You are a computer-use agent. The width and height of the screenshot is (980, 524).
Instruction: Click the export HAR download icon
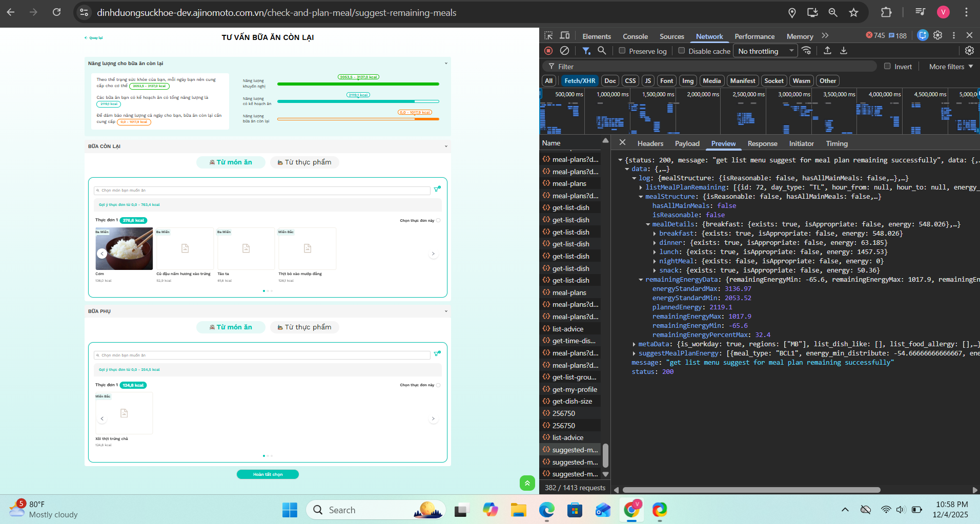(844, 51)
